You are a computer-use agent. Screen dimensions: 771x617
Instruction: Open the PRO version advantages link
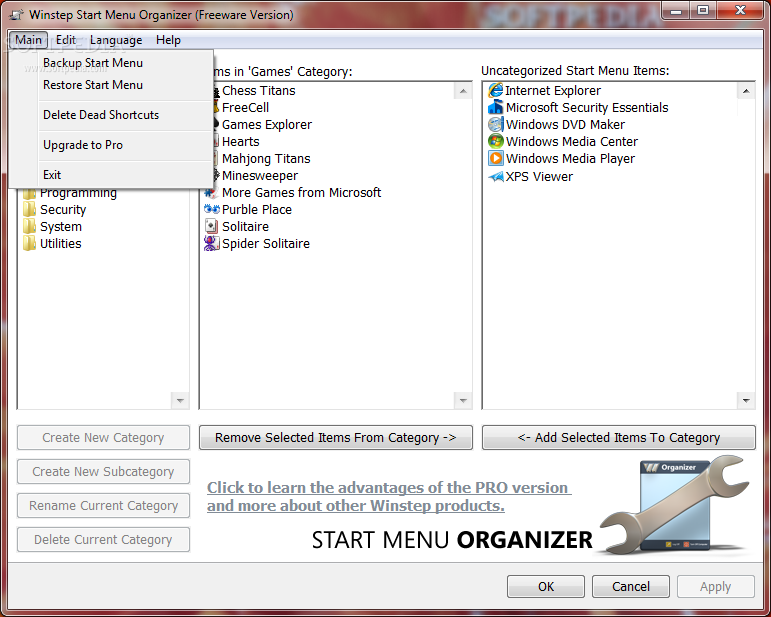click(x=388, y=497)
